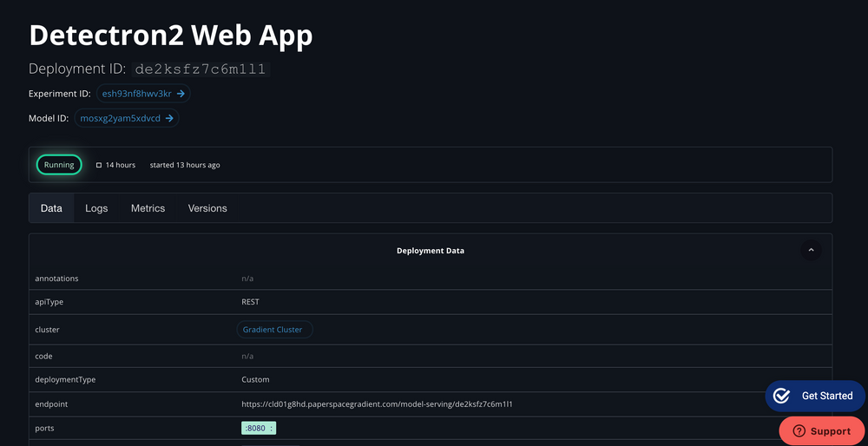The image size is (868, 446).
Task: Open model mosxg2yam5xdvcd link
Action: tap(120, 118)
